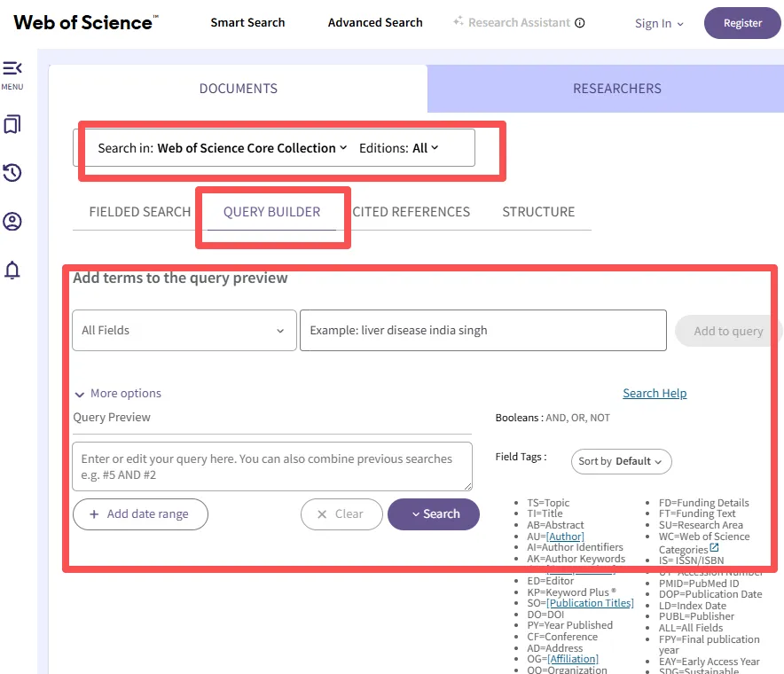Viewport: 784px width, 674px height.
Task: Click the Web of Science logo
Action: point(86,23)
